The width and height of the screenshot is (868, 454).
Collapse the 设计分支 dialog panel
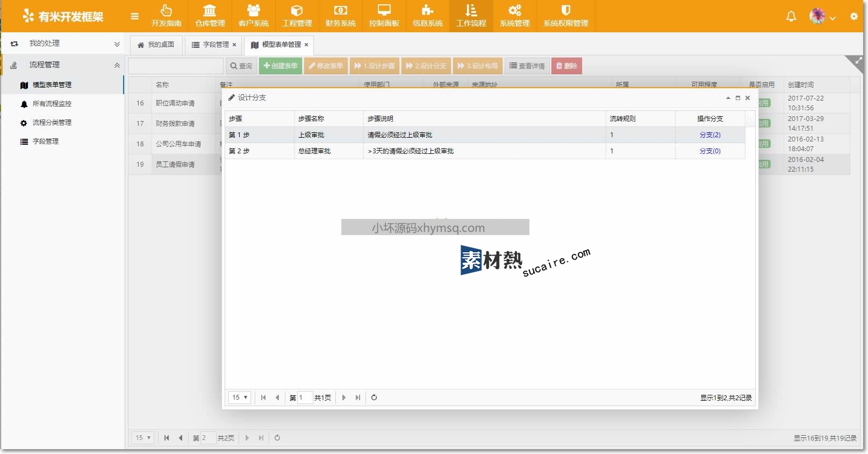(x=728, y=98)
